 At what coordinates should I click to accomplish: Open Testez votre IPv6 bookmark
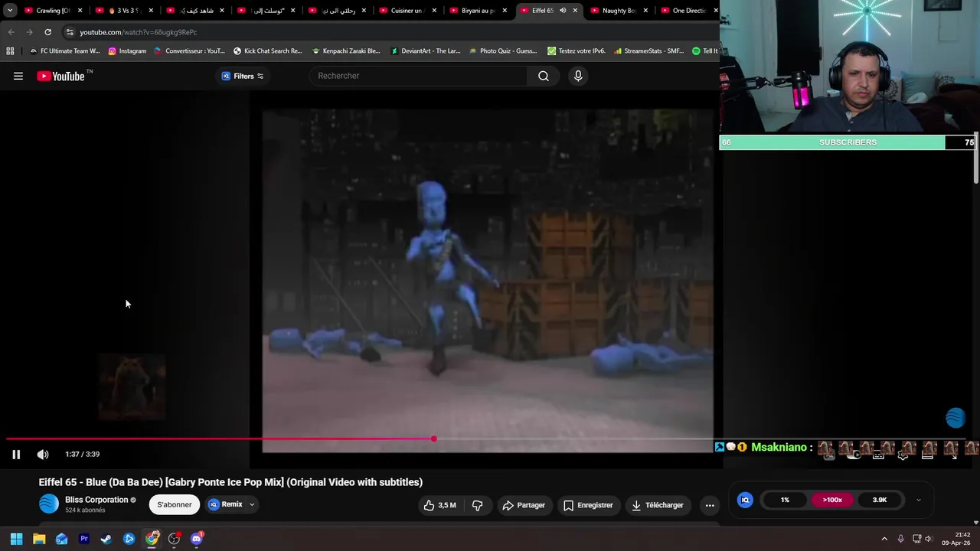point(576,51)
